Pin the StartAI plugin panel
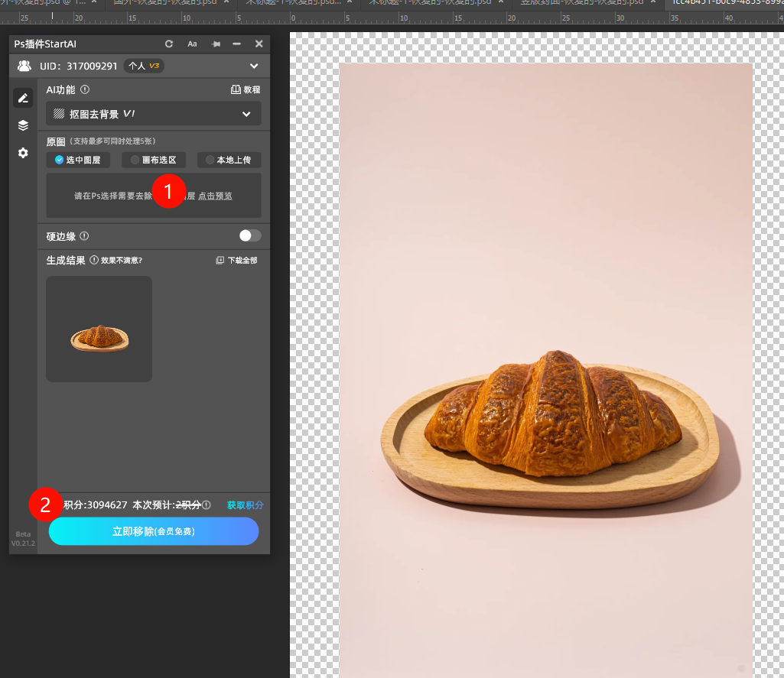This screenshot has height=678, width=784. pyautogui.click(x=216, y=44)
